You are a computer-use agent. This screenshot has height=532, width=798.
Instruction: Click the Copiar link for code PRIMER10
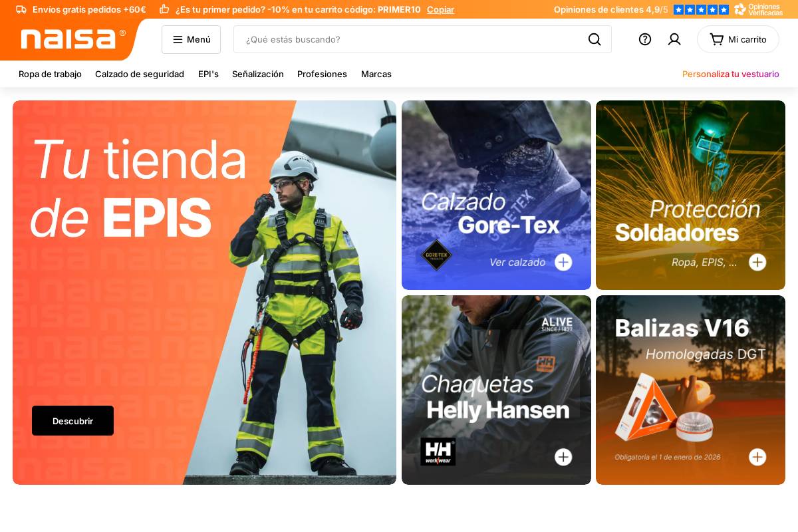point(440,9)
